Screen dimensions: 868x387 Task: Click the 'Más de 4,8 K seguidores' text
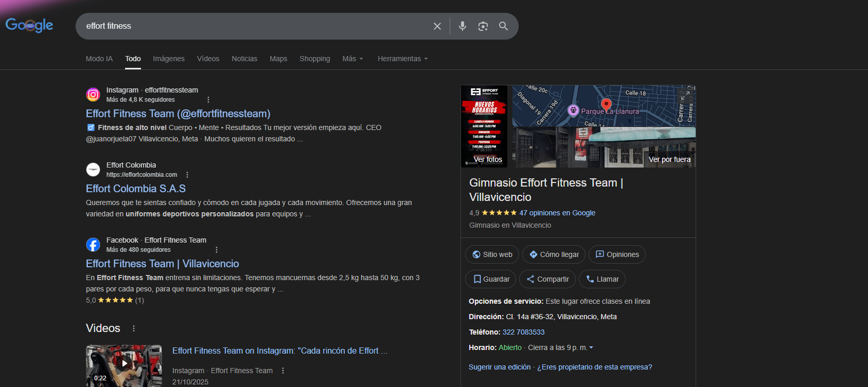point(140,100)
